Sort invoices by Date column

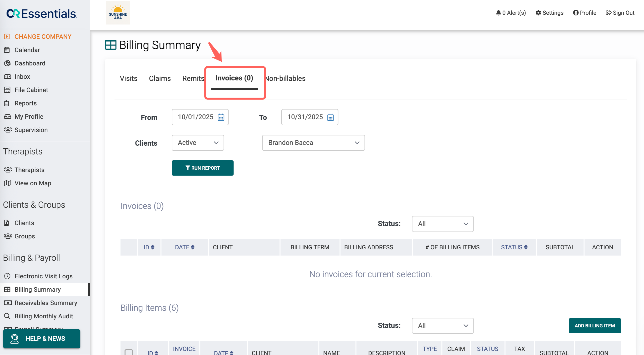click(x=185, y=247)
